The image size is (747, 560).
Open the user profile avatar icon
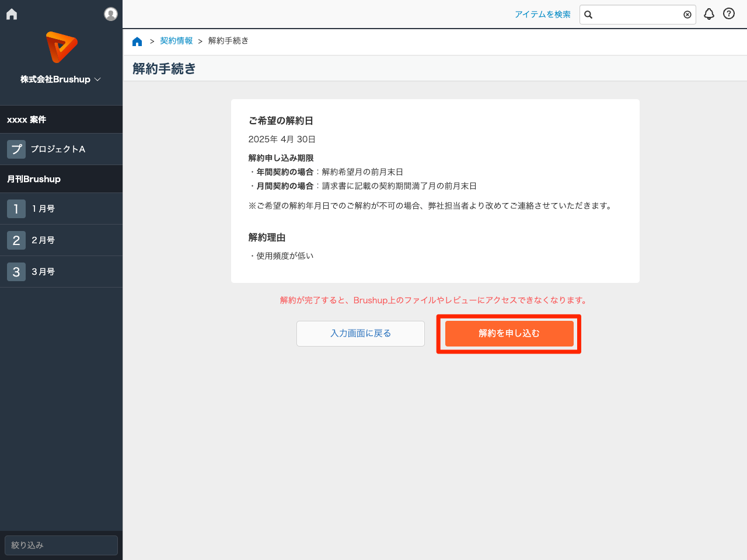tap(111, 14)
